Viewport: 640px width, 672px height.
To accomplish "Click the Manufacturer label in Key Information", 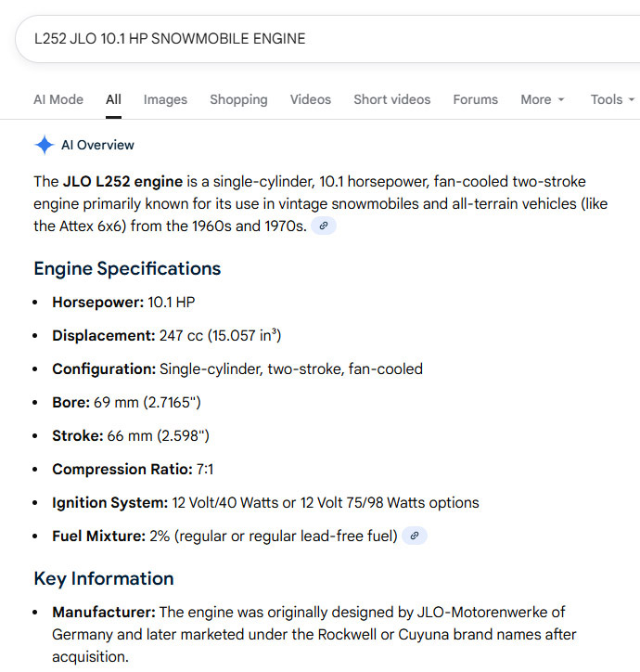I will click(103, 612).
